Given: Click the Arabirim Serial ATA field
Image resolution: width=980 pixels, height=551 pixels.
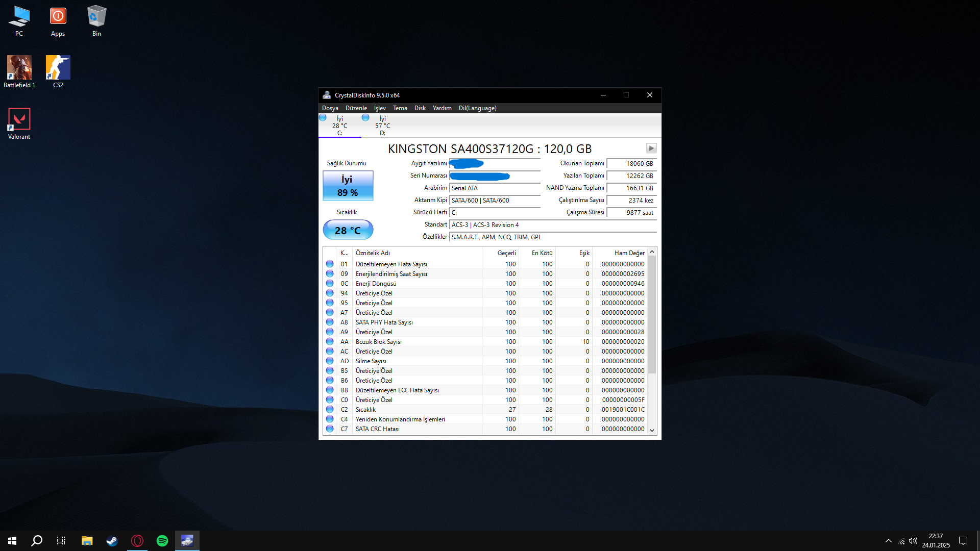Looking at the screenshot, I should (495, 188).
